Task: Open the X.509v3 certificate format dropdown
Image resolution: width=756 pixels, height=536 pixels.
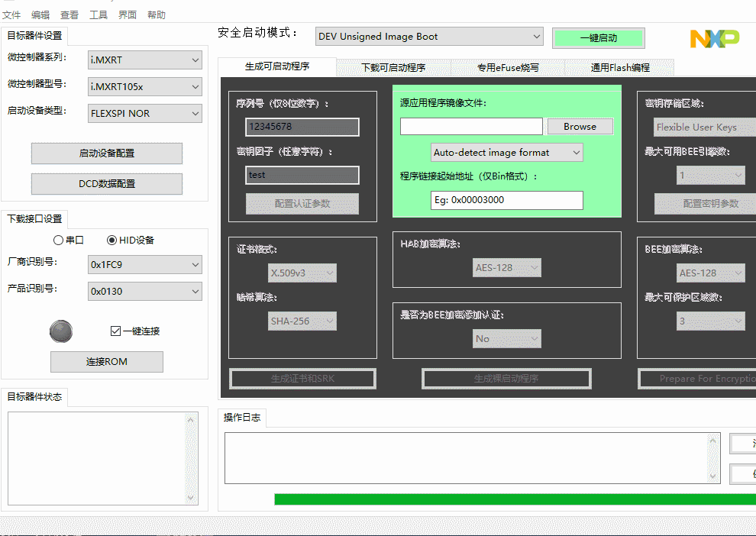Action: [x=302, y=273]
